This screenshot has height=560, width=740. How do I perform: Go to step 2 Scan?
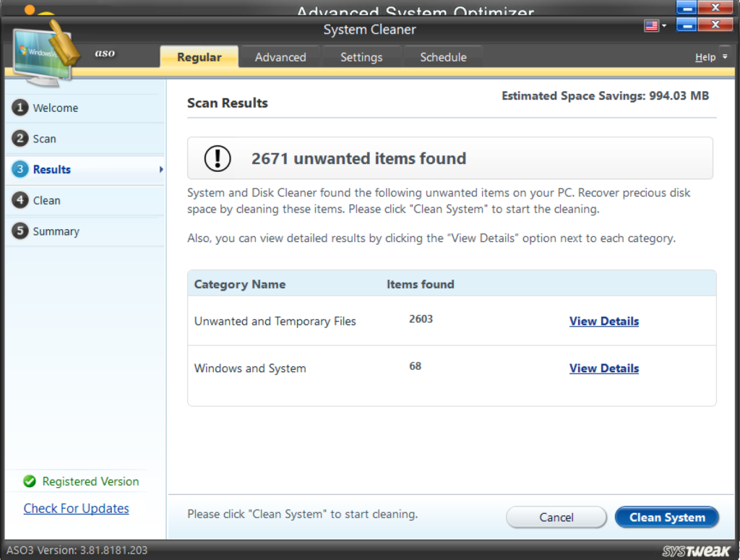[85, 139]
